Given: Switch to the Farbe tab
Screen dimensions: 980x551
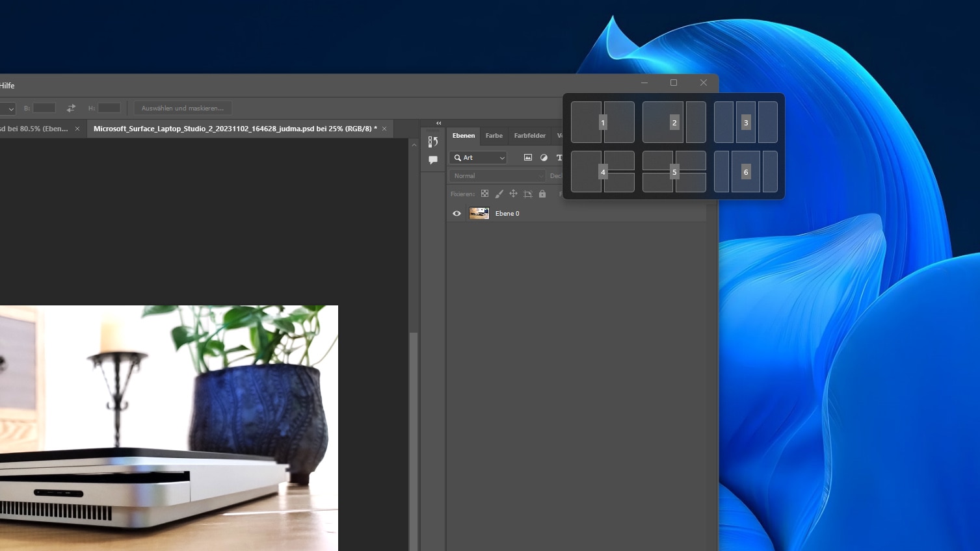Looking at the screenshot, I should (x=494, y=136).
